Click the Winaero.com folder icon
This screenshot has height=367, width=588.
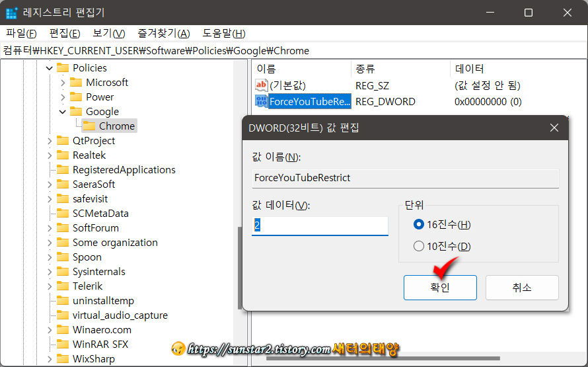[x=63, y=330]
